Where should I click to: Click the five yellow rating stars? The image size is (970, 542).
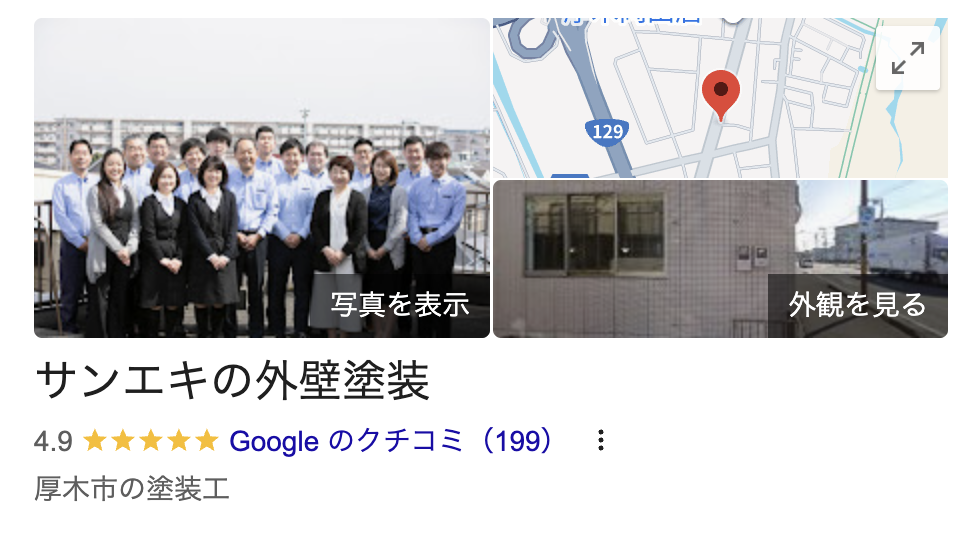click(x=151, y=441)
